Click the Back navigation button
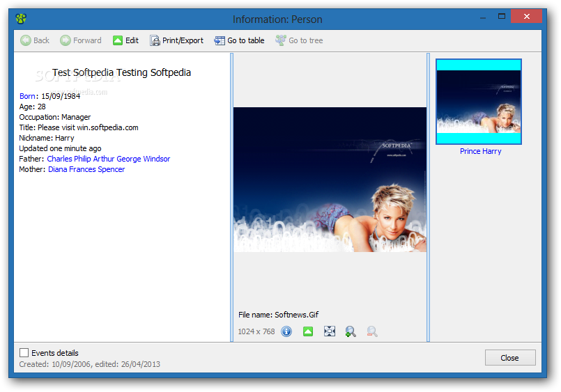The height and width of the screenshot is (392, 561). coord(35,40)
